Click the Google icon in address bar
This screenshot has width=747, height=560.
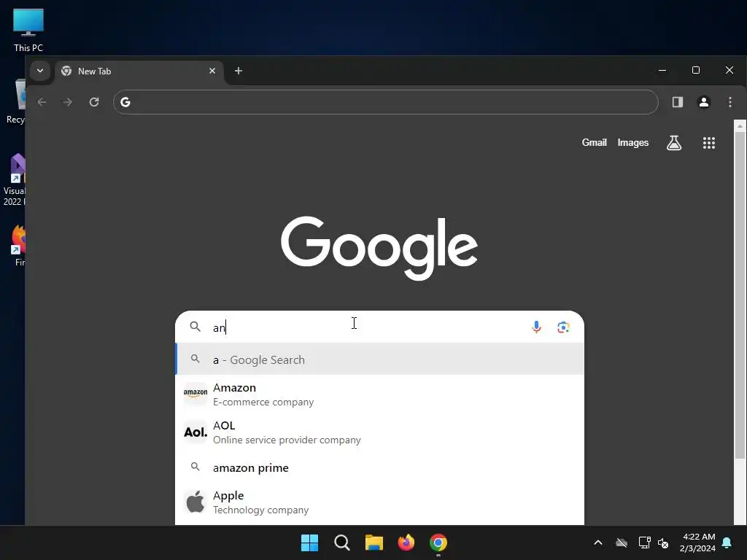125,102
